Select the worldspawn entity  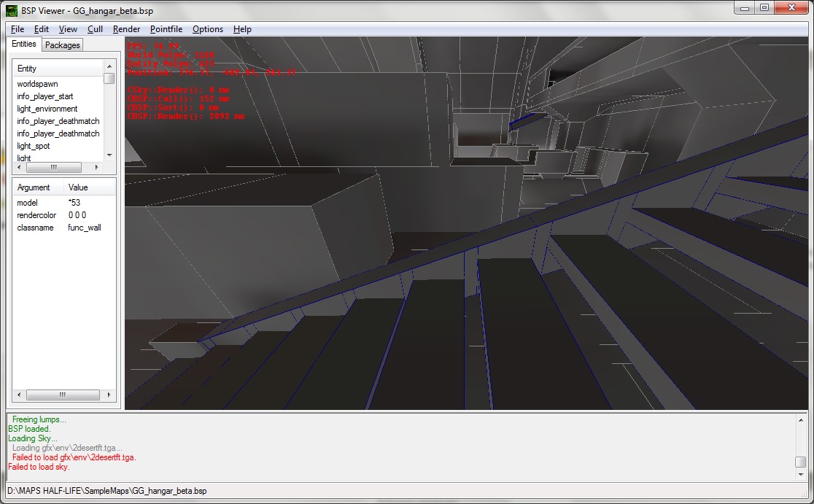coord(37,84)
